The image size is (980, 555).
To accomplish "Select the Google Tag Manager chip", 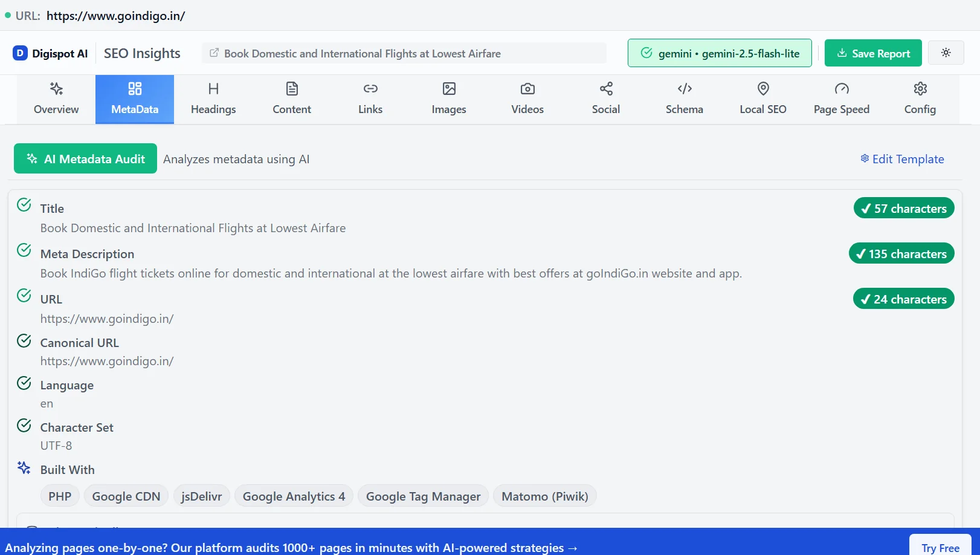I will point(424,496).
